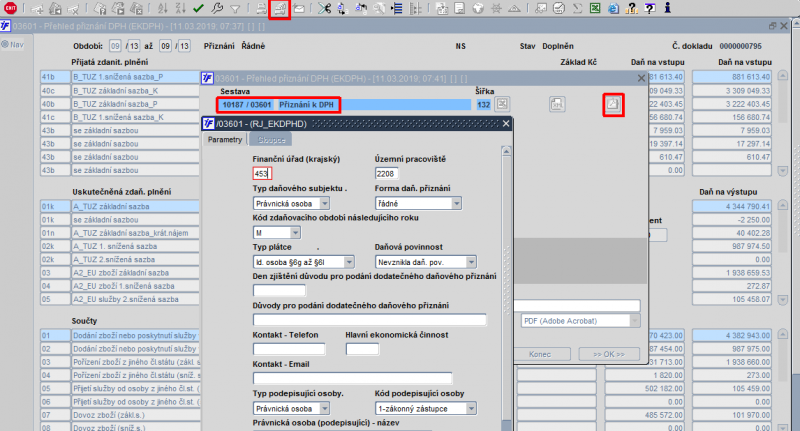Expand Kód zdaňovacího období dropdown showing M
The width and height of the screenshot is (800, 431).
point(295,233)
